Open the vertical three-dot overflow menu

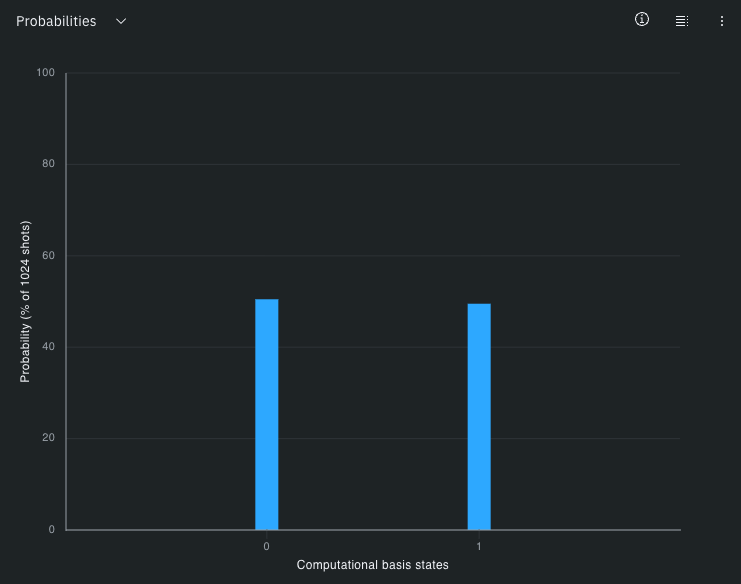tap(722, 21)
